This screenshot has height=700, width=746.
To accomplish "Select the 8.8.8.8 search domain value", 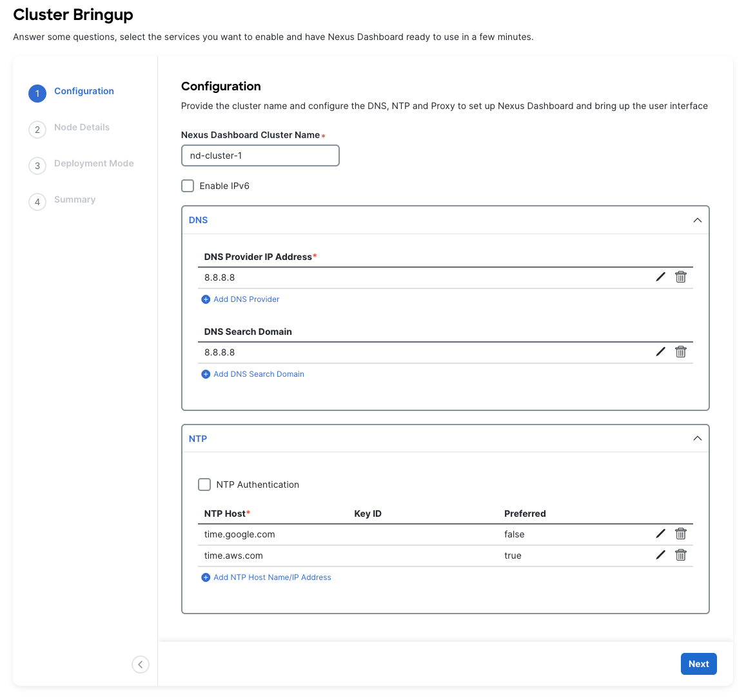I will (x=219, y=352).
